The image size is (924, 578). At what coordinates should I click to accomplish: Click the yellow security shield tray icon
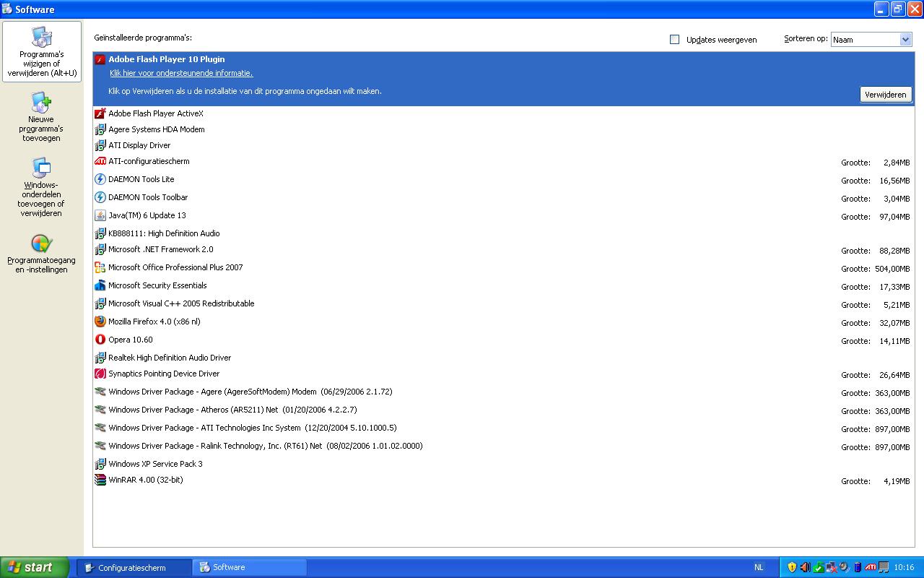click(792, 567)
